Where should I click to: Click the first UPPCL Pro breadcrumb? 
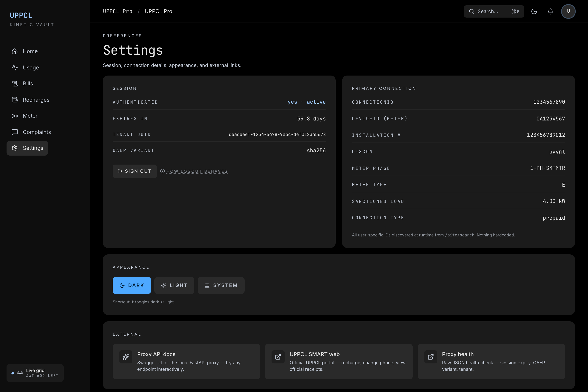[x=118, y=11]
